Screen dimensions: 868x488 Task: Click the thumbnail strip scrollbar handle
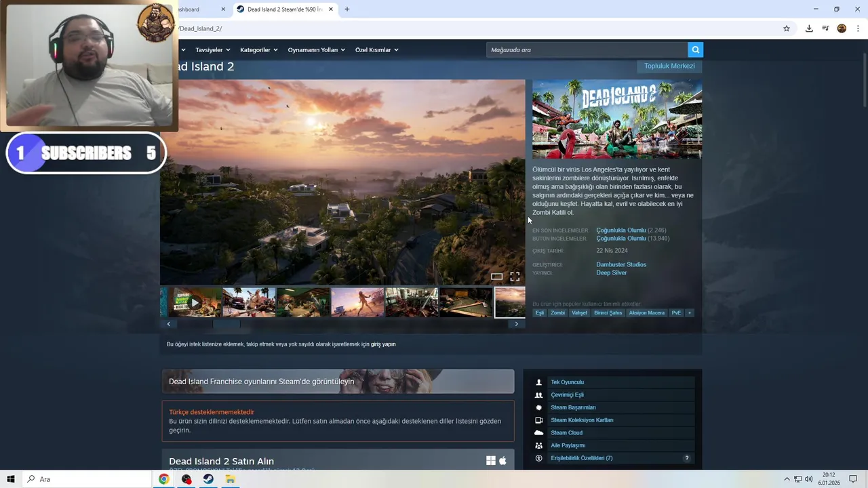(226, 324)
